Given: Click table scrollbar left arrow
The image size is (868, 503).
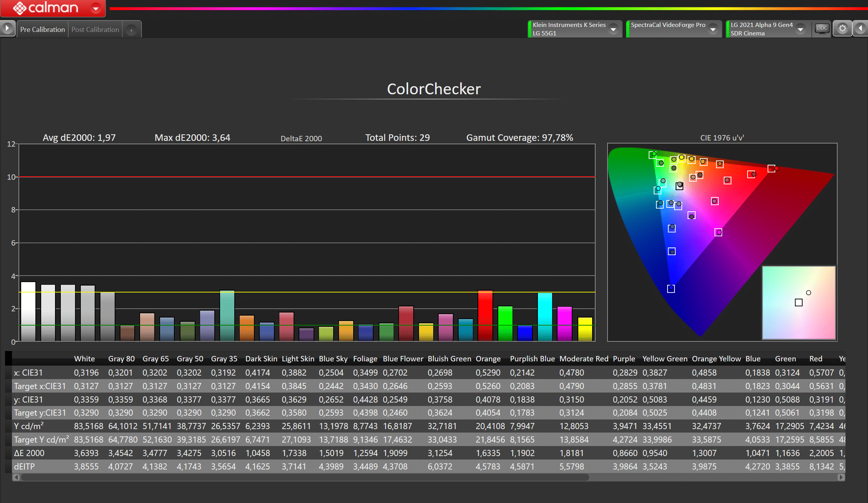Looking at the screenshot, I should [16, 477].
